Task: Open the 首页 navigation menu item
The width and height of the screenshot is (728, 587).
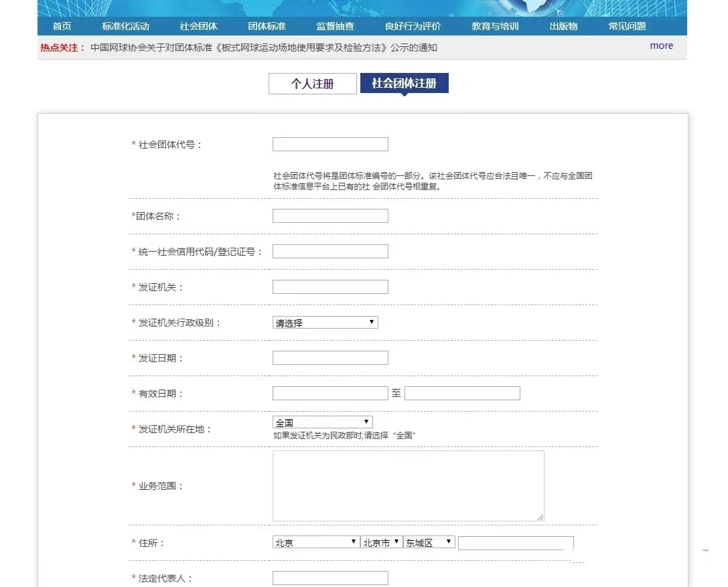Action: point(62,26)
